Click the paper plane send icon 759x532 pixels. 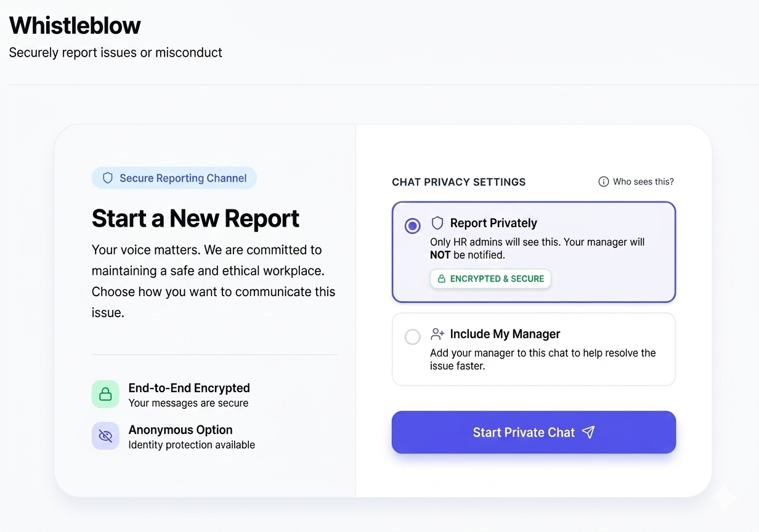(x=588, y=432)
